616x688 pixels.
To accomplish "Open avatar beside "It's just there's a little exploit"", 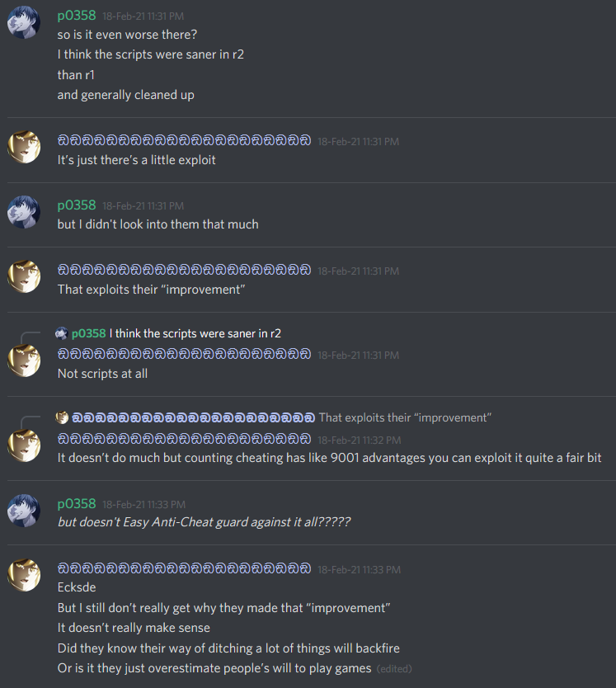I will [x=24, y=147].
